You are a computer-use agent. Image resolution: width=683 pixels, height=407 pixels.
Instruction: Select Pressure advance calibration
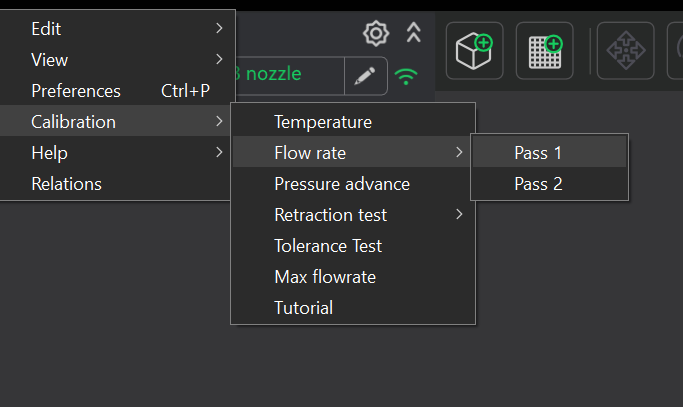tap(342, 184)
